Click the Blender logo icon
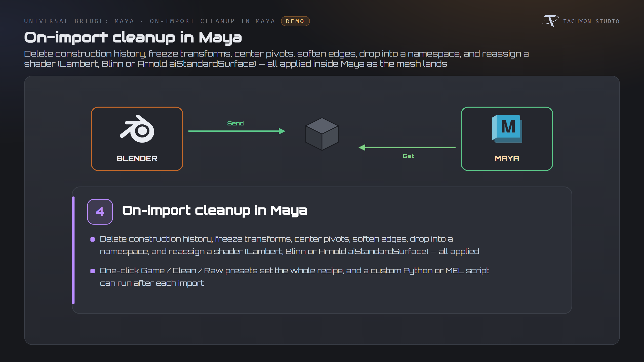The height and width of the screenshot is (362, 644). 137,129
